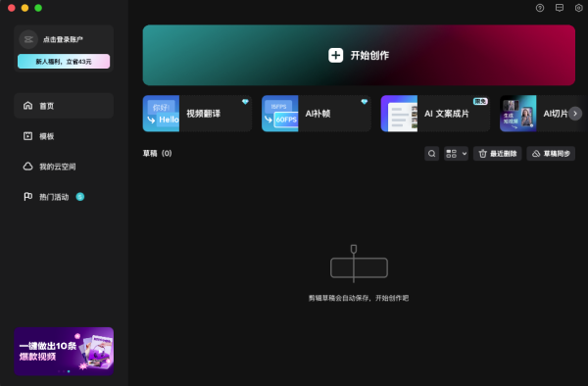Screen dimensions: 588x386
Task: Click the 开始创作 start creating banner
Action: [x=359, y=55]
